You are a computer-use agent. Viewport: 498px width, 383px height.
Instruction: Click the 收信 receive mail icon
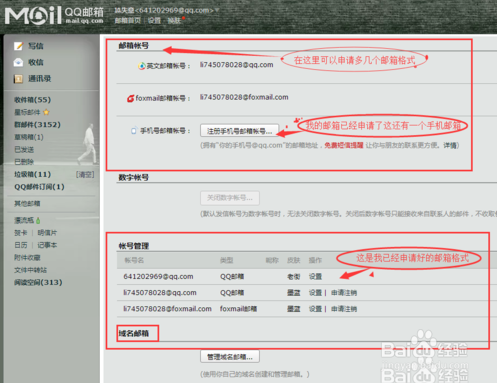click(18, 62)
